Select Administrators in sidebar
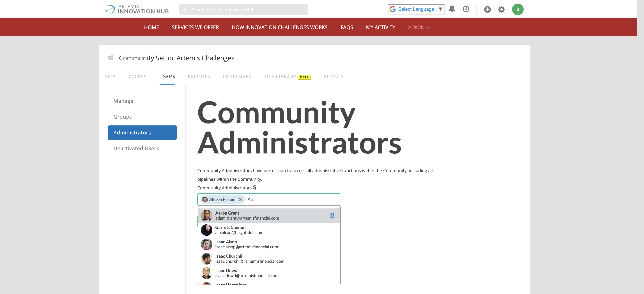 (x=142, y=132)
